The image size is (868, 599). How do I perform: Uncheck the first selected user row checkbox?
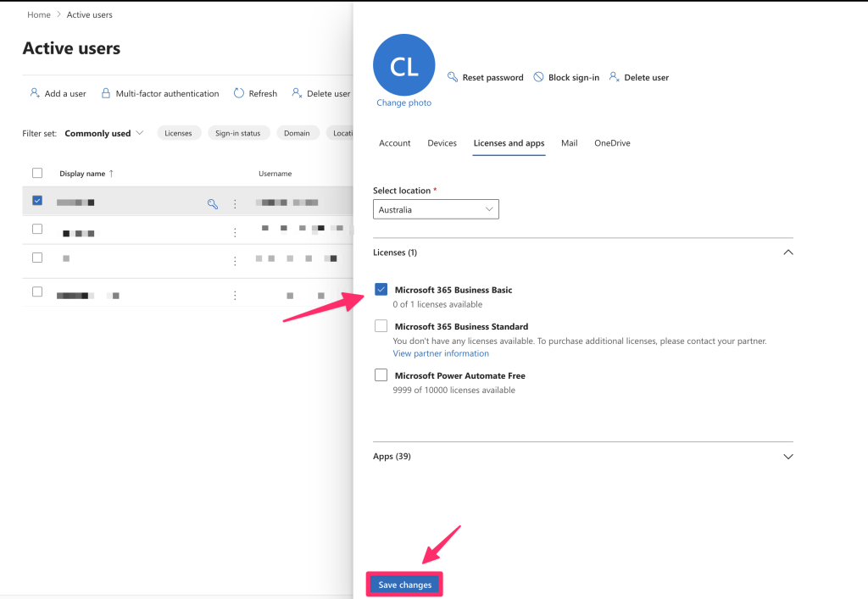pyautogui.click(x=37, y=200)
